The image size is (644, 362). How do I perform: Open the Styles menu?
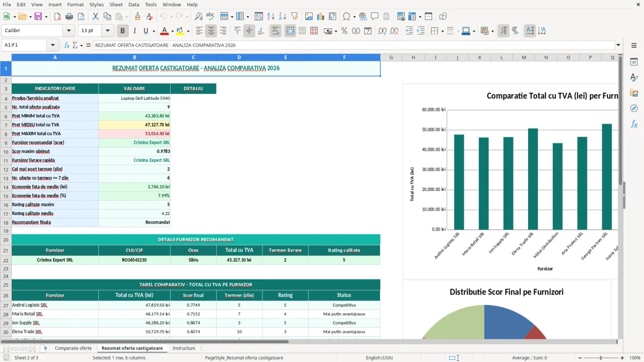(x=97, y=4)
